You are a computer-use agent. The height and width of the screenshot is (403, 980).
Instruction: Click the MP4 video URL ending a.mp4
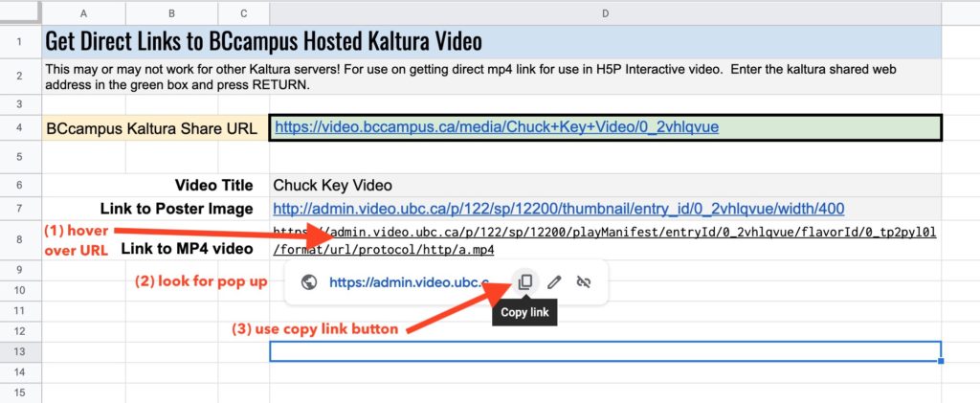605,242
